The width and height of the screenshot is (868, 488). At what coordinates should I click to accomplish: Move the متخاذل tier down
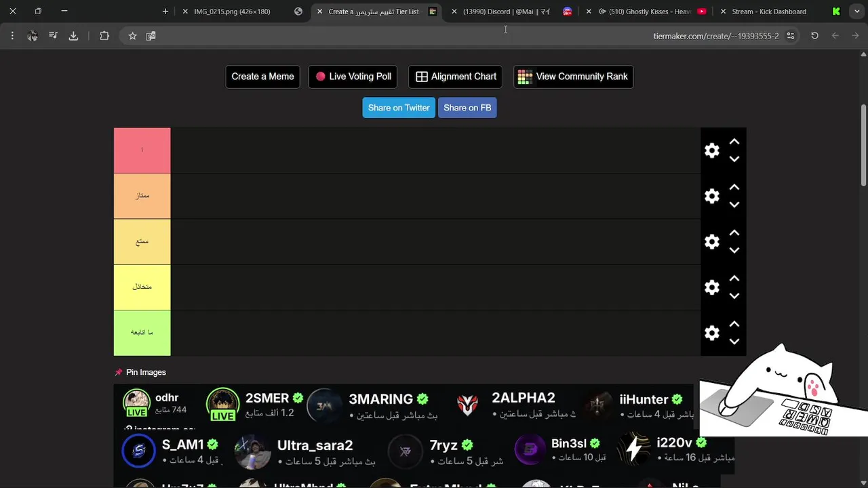[734, 296]
